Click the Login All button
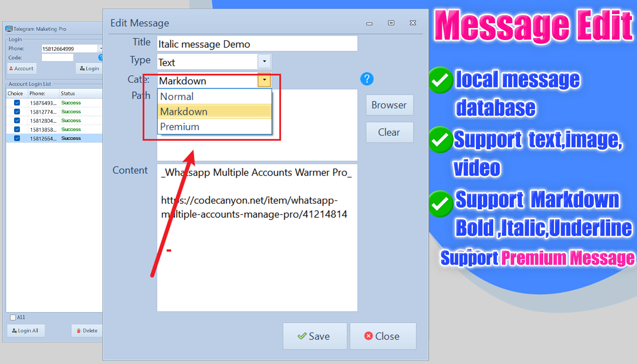This screenshot has width=637, height=364. pos(26,331)
